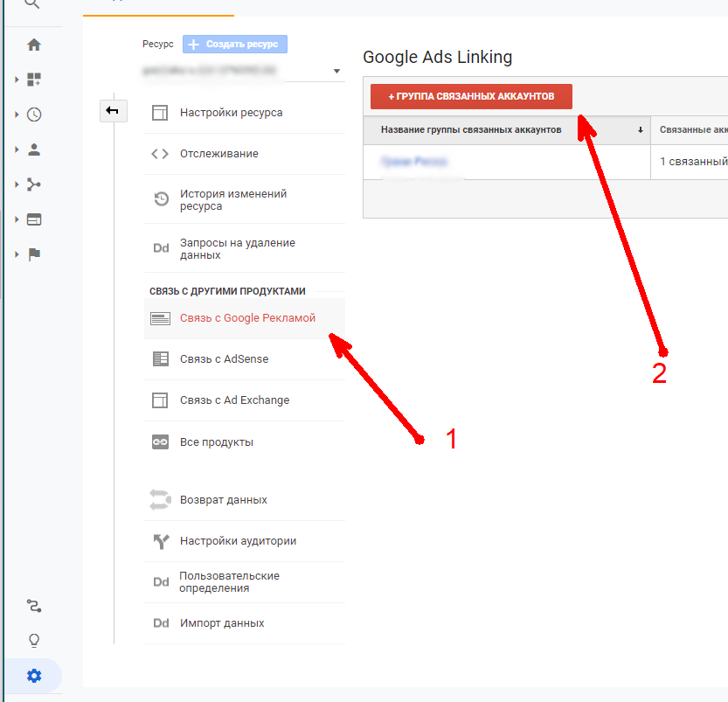
Task: Select Связь с Google Рекламой
Action: click(x=245, y=318)
